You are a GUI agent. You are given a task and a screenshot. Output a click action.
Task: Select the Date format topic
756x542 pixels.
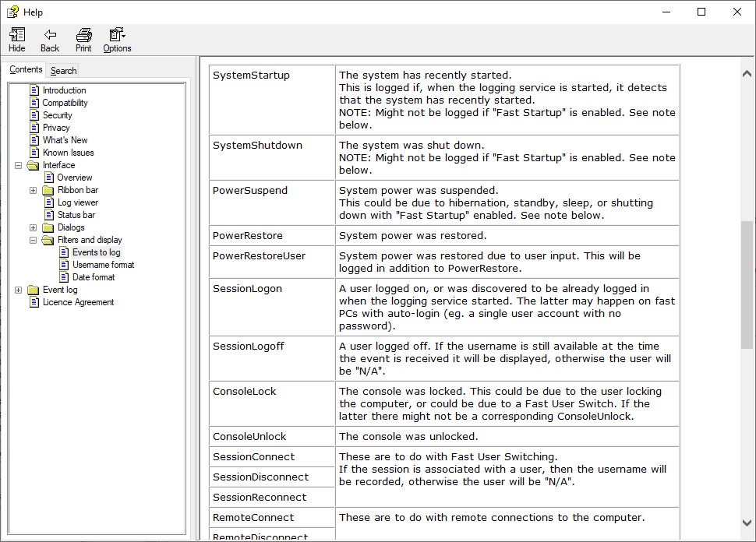point(94,277)
